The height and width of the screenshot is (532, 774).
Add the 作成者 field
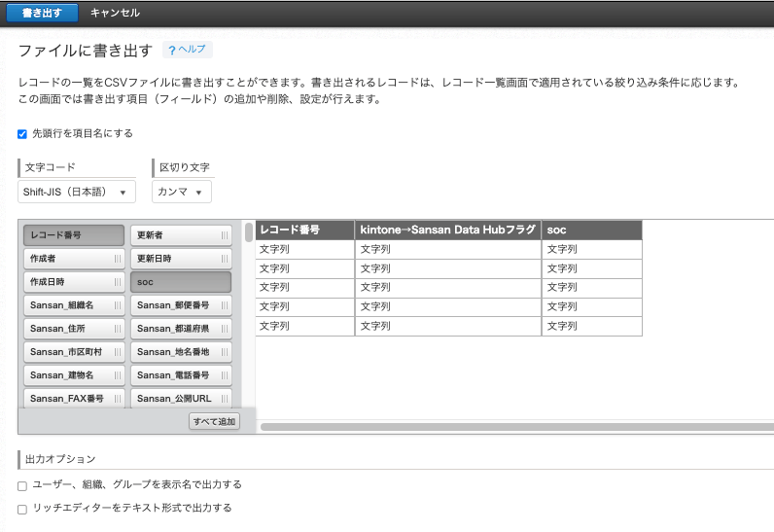tap(74, 258)
